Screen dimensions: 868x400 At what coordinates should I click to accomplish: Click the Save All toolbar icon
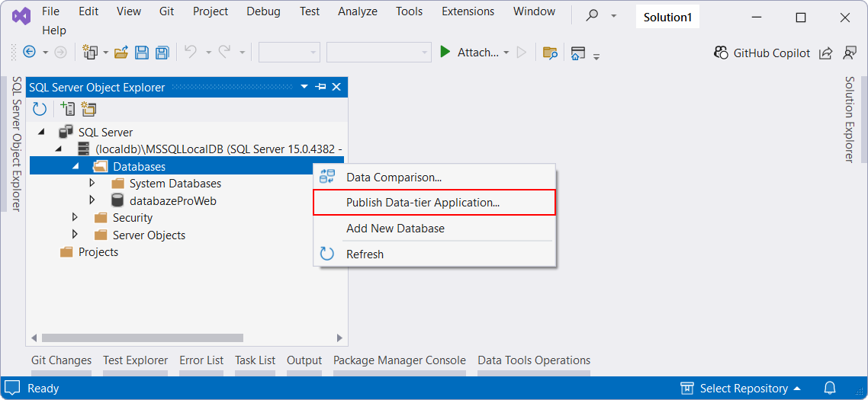click(162, 53)
